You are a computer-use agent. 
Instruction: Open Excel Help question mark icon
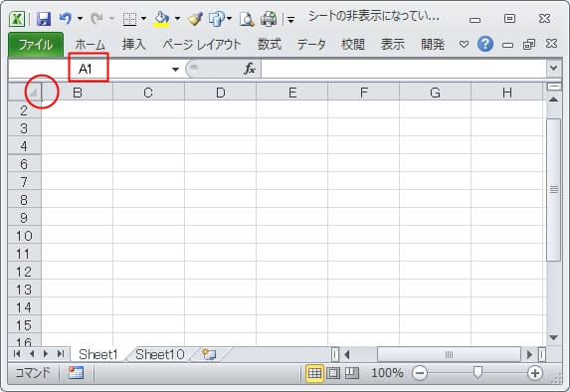485,45
